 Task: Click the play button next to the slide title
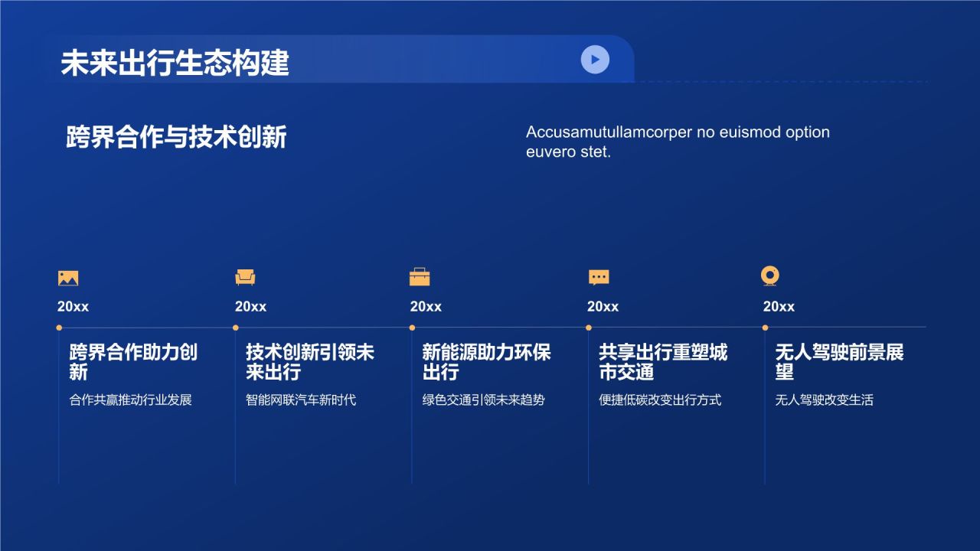593,60
